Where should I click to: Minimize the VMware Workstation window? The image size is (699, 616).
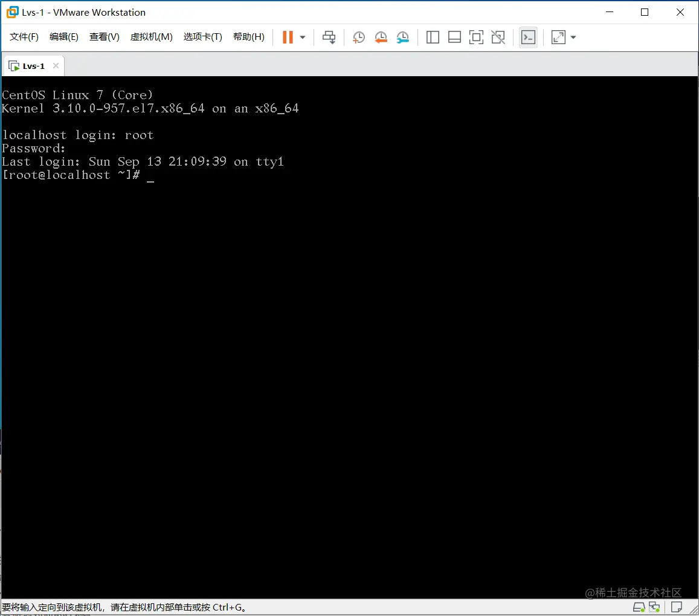pyautogui.click(x=610, y=12)
